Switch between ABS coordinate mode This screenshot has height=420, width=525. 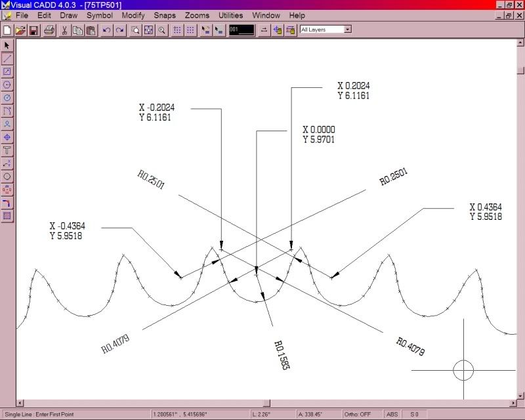click(x=392, y=414)
